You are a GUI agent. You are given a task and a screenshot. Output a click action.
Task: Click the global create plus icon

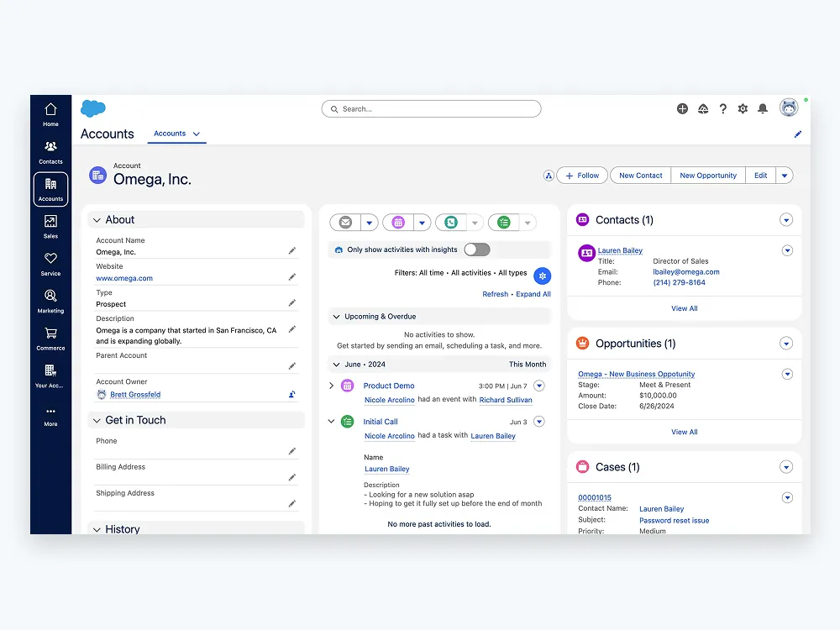click(682, 108)
